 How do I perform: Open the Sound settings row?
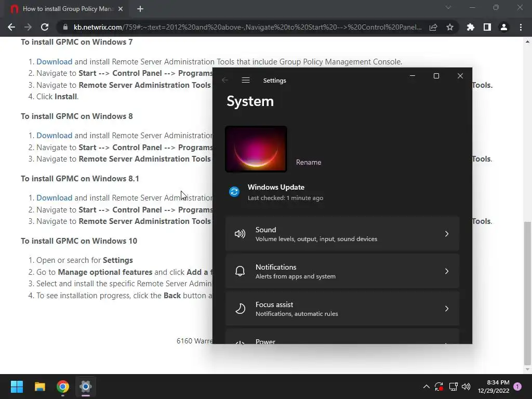coord(342,234)
